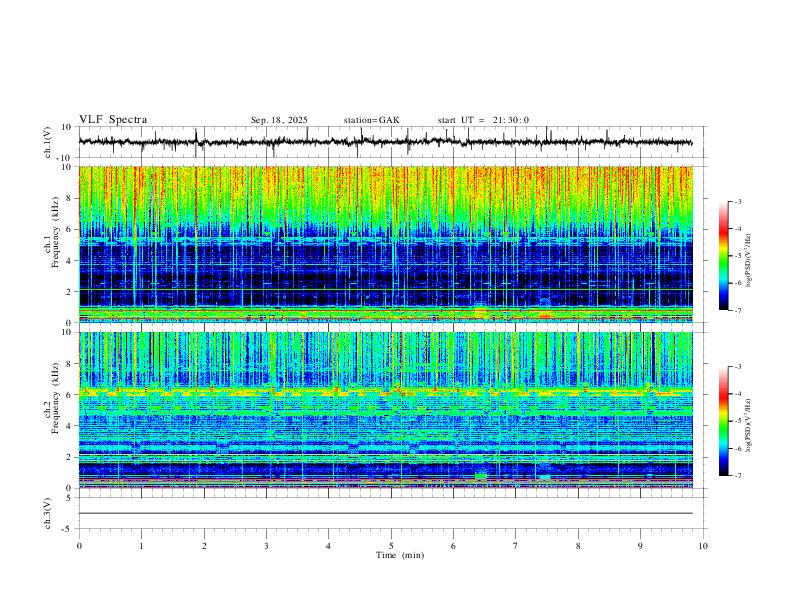Click inside the ch.1 spectrogram panel
The width and height of the screenshot is (792, 612).
[x=385, y=244]
